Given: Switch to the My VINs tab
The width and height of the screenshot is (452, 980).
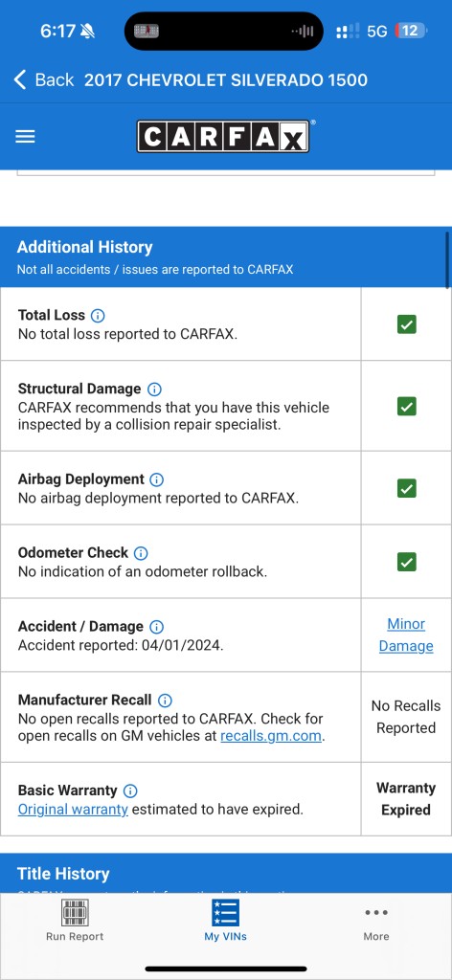Looking at the screenshot, I should [x=225, y=920].
